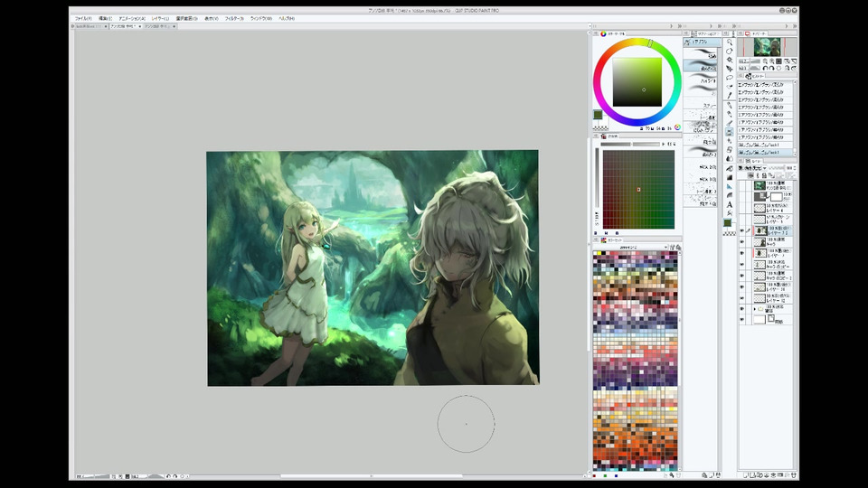Screen dimensions: 868x488
Task: Open the ウィンドウ menu
Action: 260,18
